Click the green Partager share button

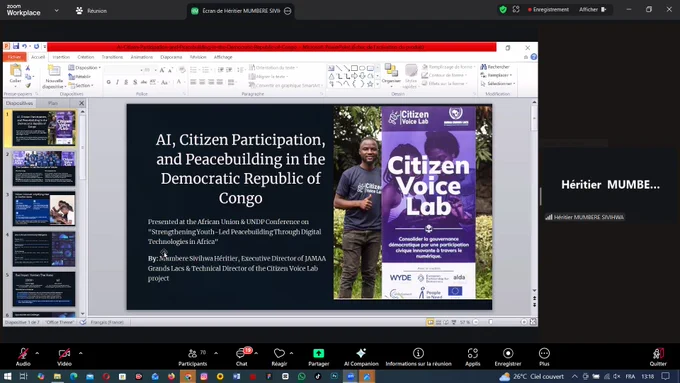[x=318, y=357]
